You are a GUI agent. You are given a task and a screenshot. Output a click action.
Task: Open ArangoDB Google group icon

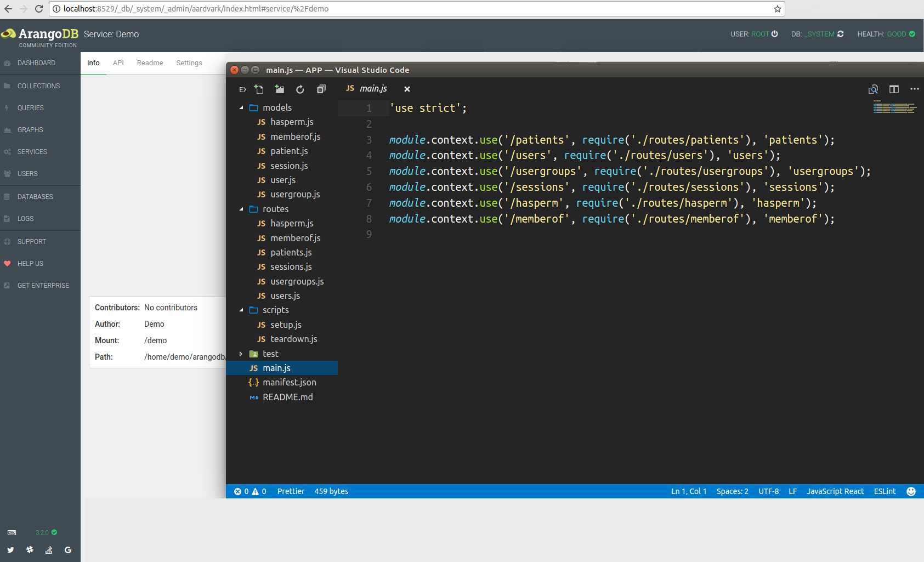click(x=68, y=550)
